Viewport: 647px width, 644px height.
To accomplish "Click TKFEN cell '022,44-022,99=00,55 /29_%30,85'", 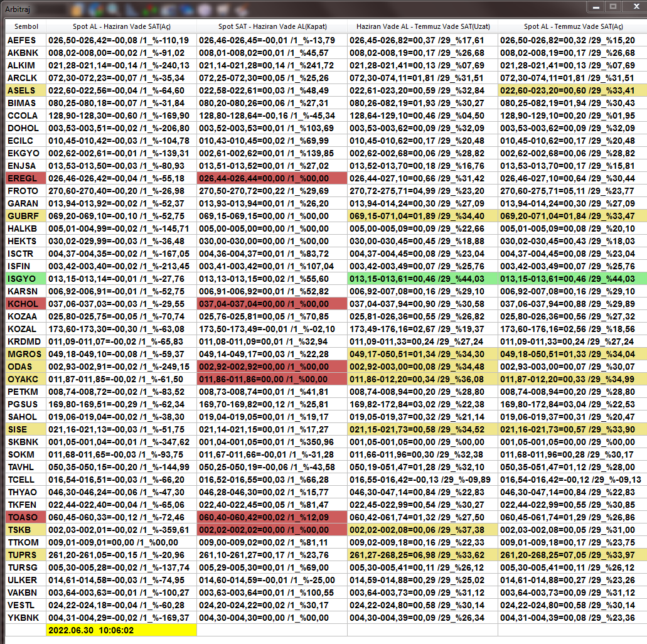I will [x=573, y=505].
